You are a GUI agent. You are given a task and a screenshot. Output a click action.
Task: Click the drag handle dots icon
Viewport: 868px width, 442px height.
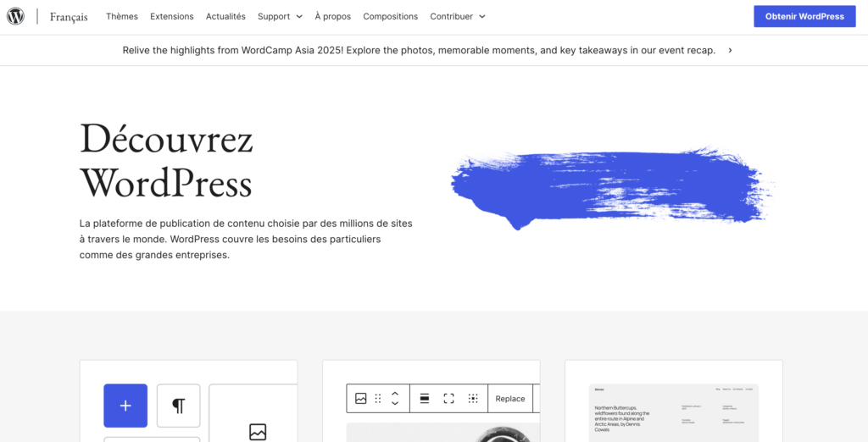378,398
